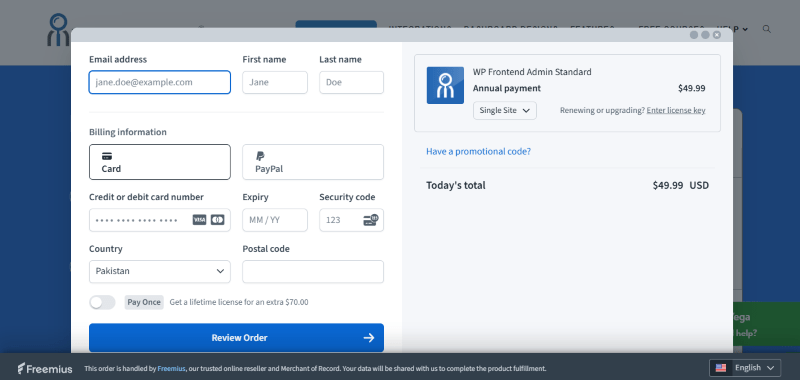Click the site logo behind the checkout
The width and height of the screenshot is (800, 380).
tap(58, 30)
